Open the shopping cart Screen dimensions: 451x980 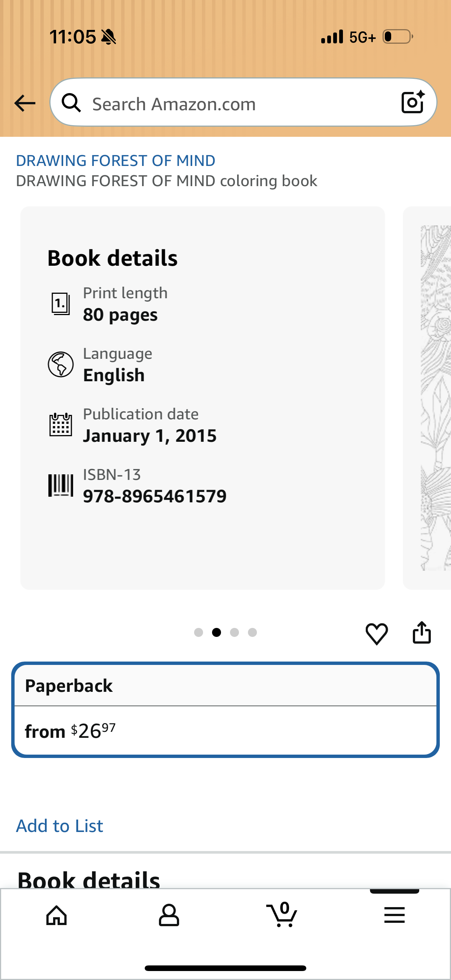pyautogui.click(x=282, y=914)
